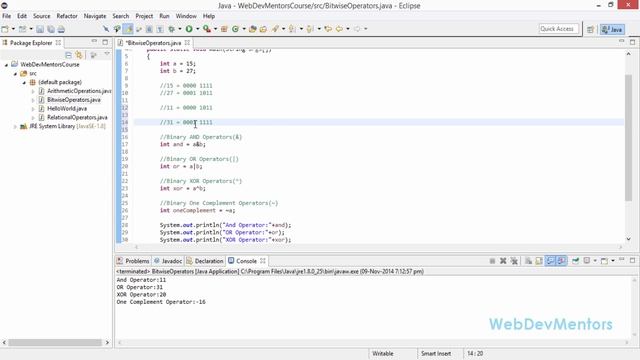Viewport: 640px width, 360px height.
Task: Click the Save All toolbar icon
Action: click(x=51, y=29)
